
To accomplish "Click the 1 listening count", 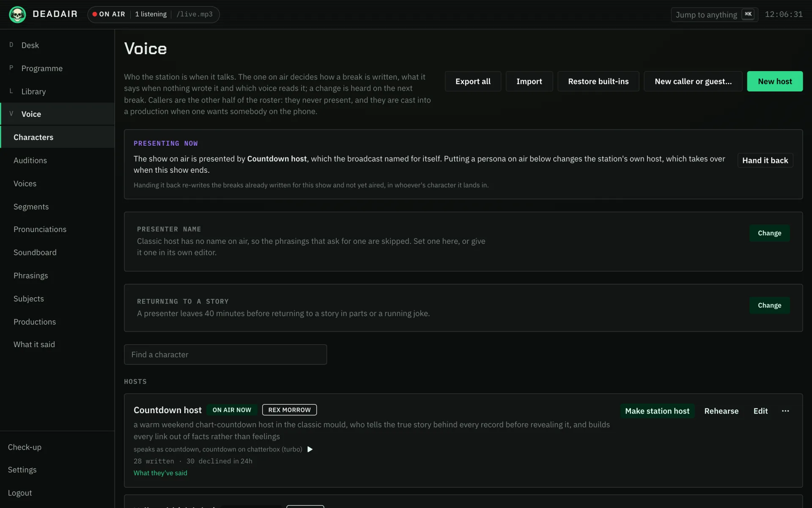I will pos(151,14).
